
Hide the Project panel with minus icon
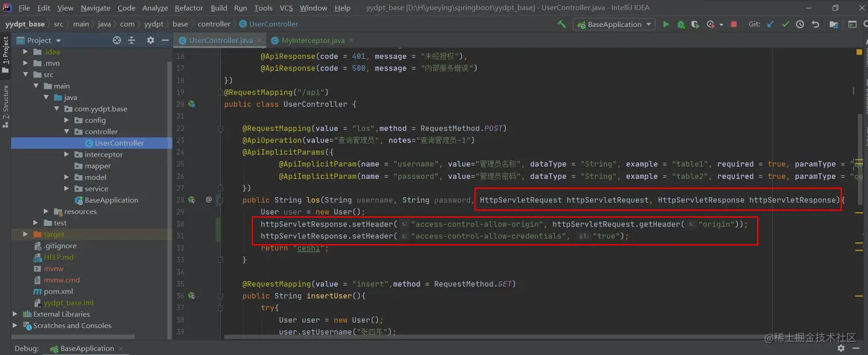click(165, 40)
